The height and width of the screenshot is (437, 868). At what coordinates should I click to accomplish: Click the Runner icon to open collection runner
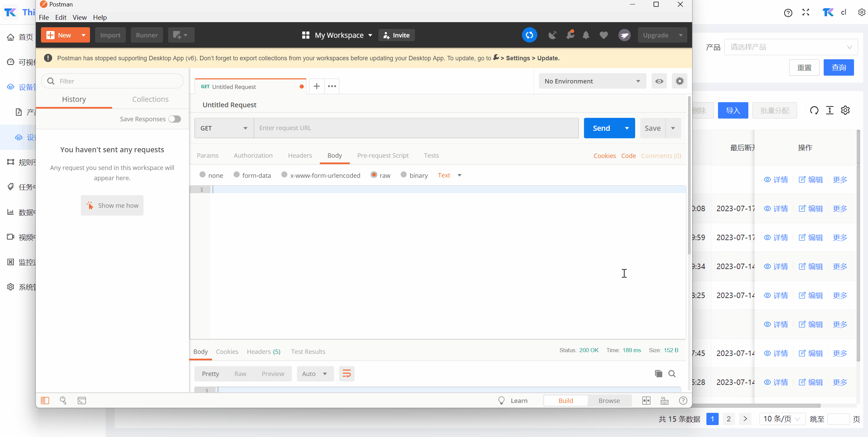(x=146, y=34)
